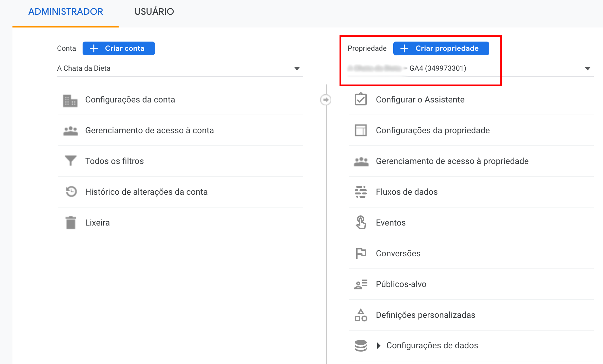Open the GA4 property selector dropdown

[x=586, y=68]
